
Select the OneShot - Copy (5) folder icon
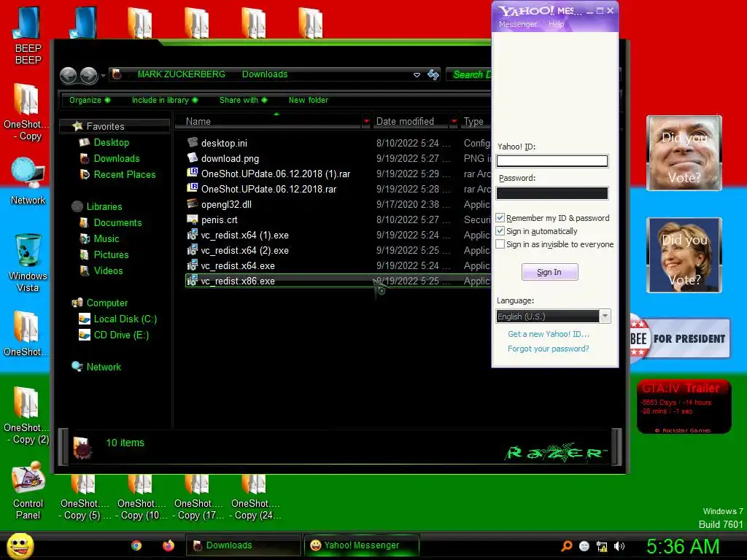(84, 497)
